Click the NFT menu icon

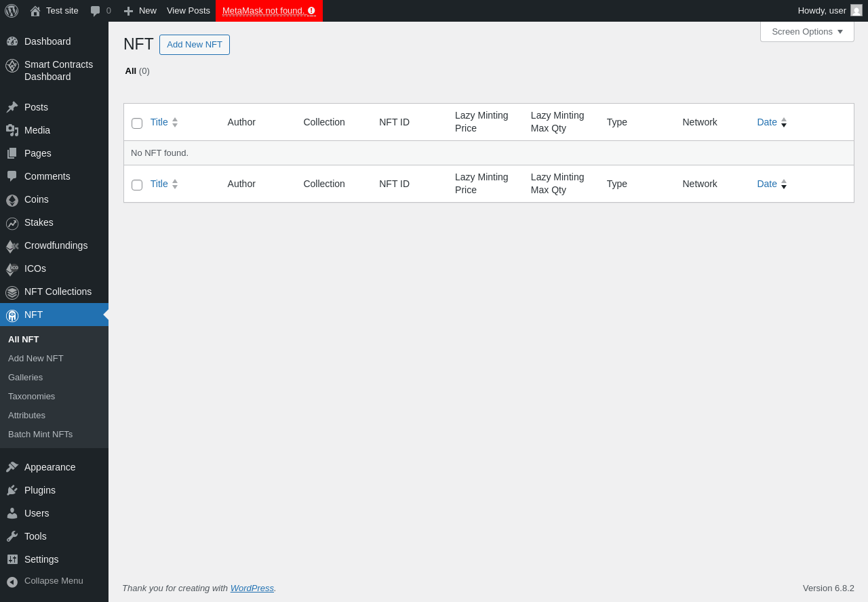12,315
